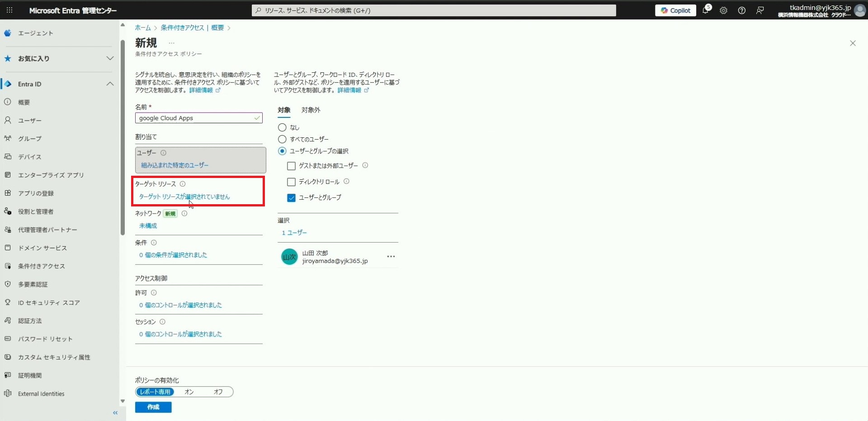The image size is (868, 421).
Task: Set policy toggle to オン
Action: click(189, 392)
